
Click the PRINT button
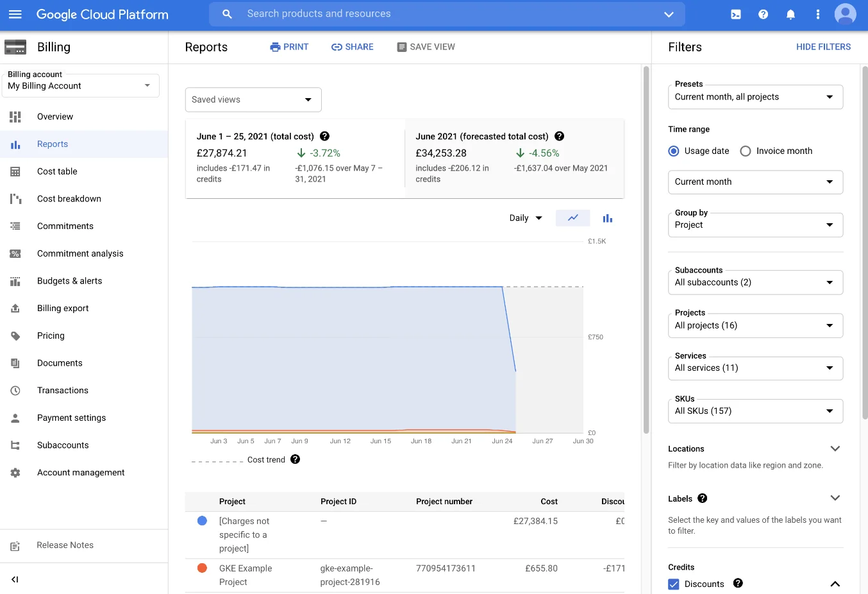tap(289, 47)
